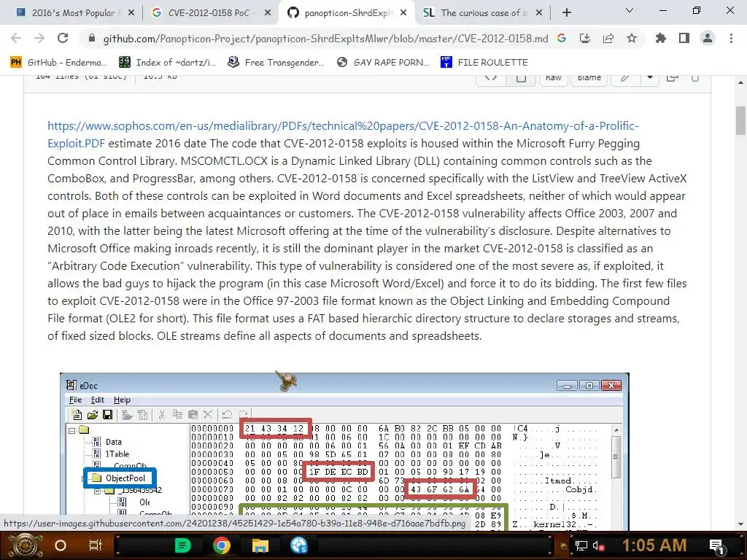Image resolution: width=747 pixels, height=560 pixels.
Task: Open Cortana search circle on the taskbar
Action: click(61, 545)
